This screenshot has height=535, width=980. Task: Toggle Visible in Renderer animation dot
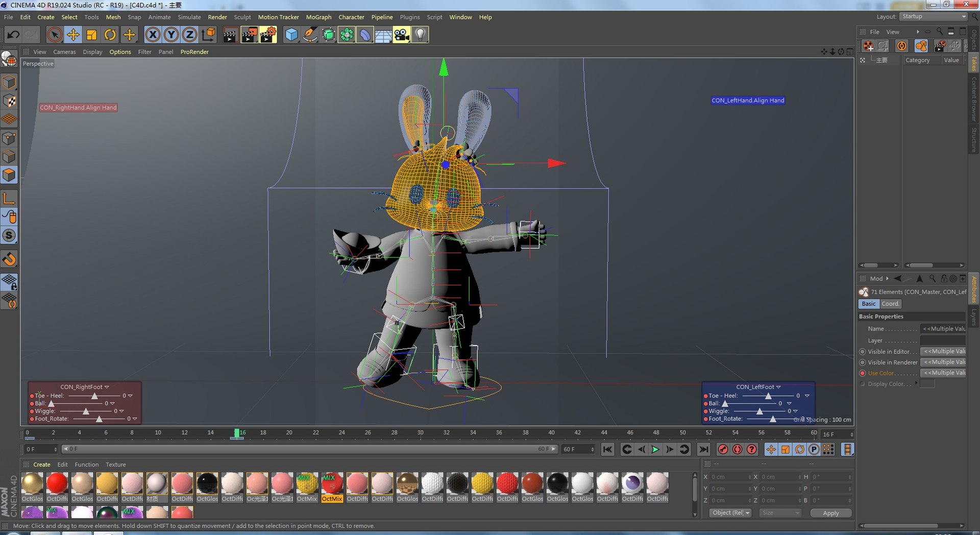click(x=863, y=362)
